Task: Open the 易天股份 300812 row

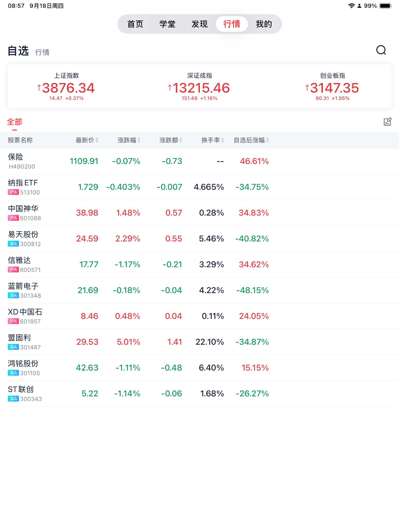Action: tap(199, 239)
